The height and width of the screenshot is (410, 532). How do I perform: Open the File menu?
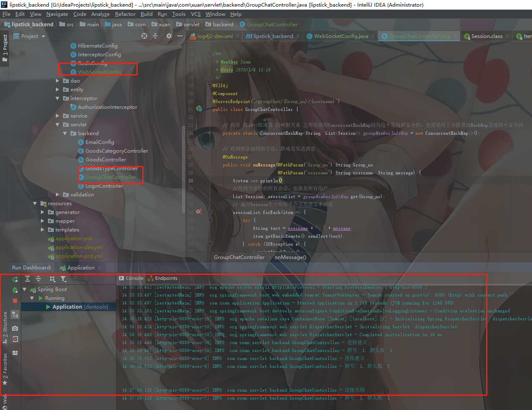[6, 14]
